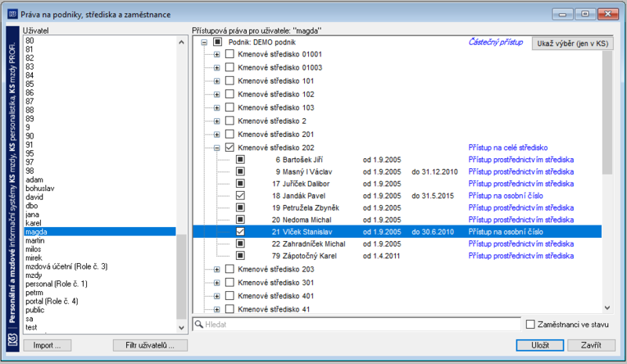Click Ukaž výběr (jen v KS) button
The height and width of the screenshot is (364, 627).
pos(572,44)
